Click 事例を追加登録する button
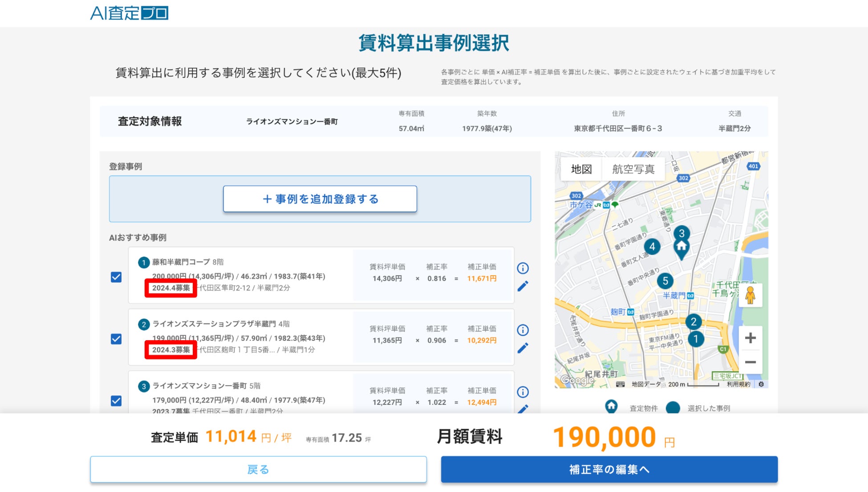Image resolution: width=868 pixels, height=492 pixels. point(320,199)
